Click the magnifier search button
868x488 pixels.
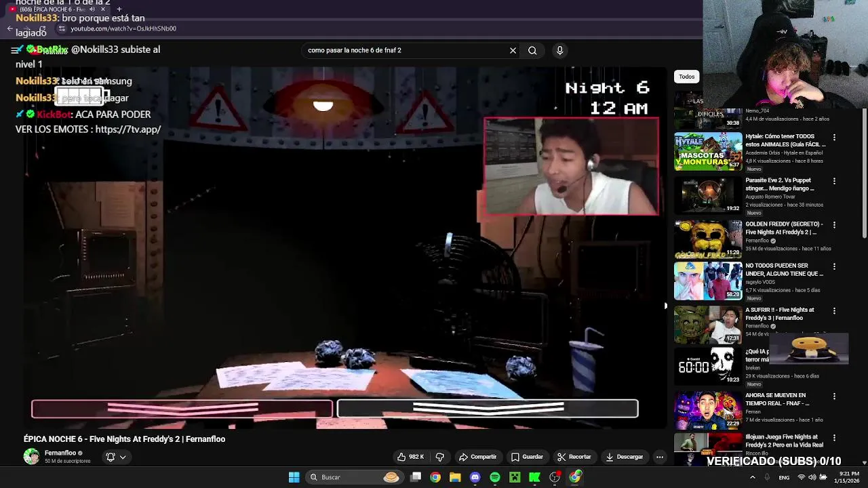click(x=532, y=50)
